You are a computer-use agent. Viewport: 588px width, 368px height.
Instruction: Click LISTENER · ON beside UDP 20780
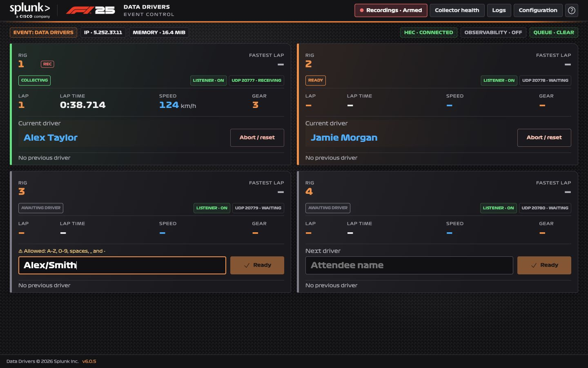499,208
